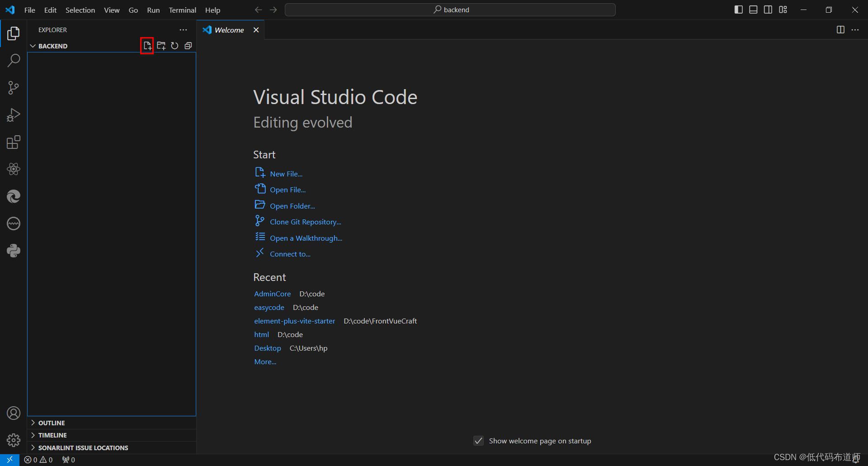The image size is (868, 466).
Task: Go back with the navigation arrow
Action: [258, 10]
